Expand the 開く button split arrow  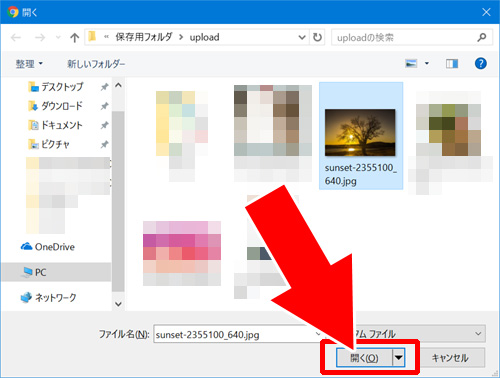pyautogui.click(x=399, y=358)
